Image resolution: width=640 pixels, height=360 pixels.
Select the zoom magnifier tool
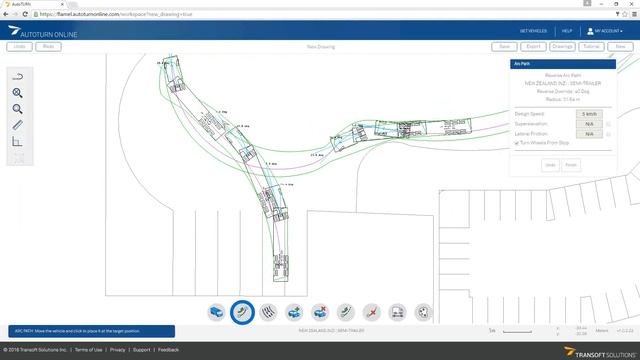click(x=18, y=109)
